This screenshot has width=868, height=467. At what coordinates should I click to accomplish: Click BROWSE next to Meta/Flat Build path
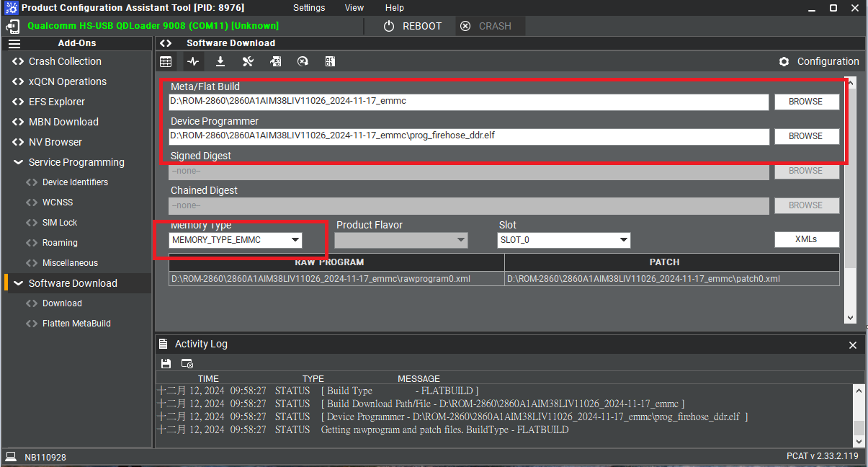806,102
